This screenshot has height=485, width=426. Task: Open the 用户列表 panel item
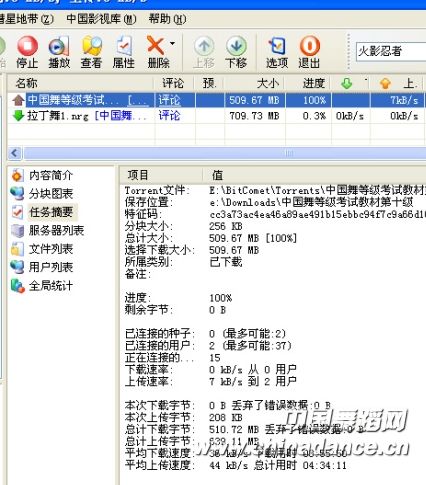click(51, 267)
